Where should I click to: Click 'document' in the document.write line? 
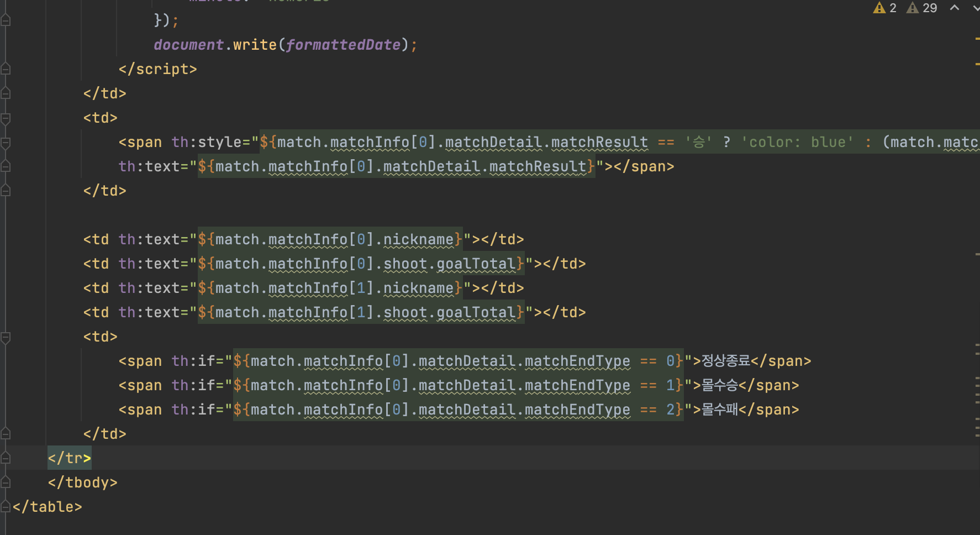188,45
